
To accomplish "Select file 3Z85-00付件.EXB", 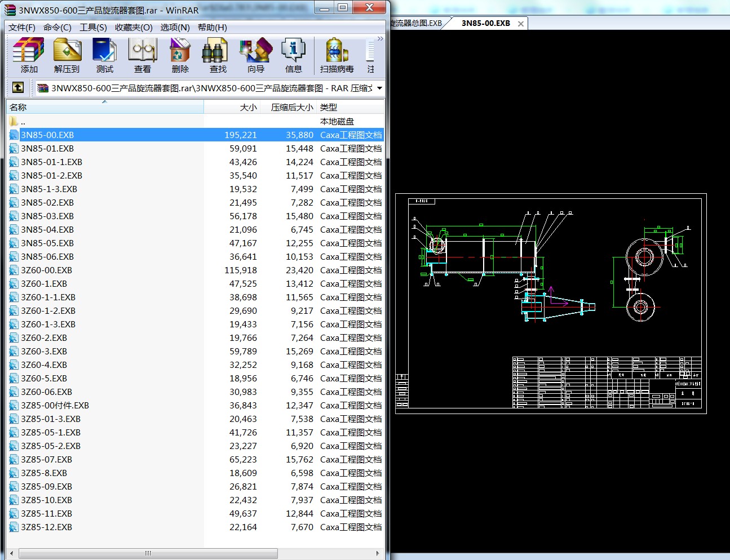I will (196, 405).
